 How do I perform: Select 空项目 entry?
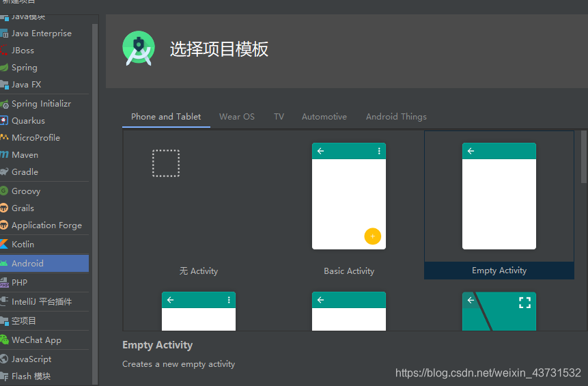tap(44, 320)
